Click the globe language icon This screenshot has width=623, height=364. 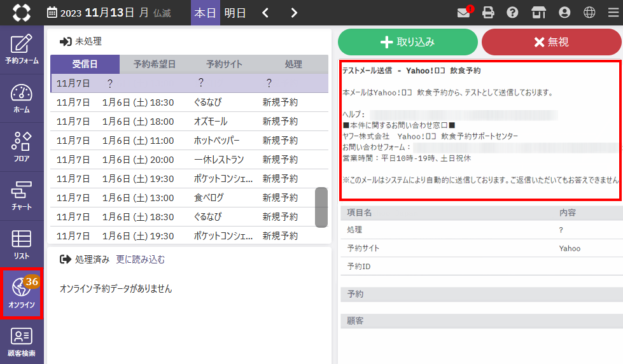589,13
